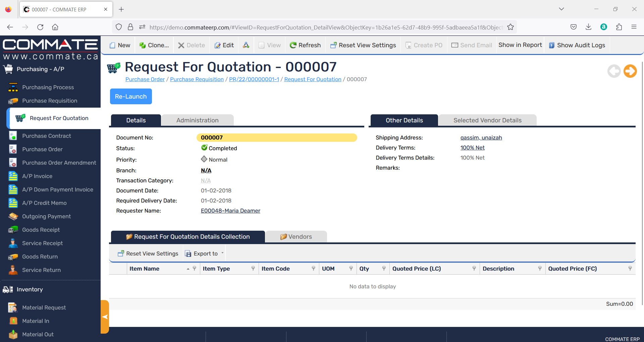Image resolution: width=644 pixels, height=342 pixels.
Task: Open requester E00048-Maria Deamer link
Action: pyautogui.click(x=230, y=211)
